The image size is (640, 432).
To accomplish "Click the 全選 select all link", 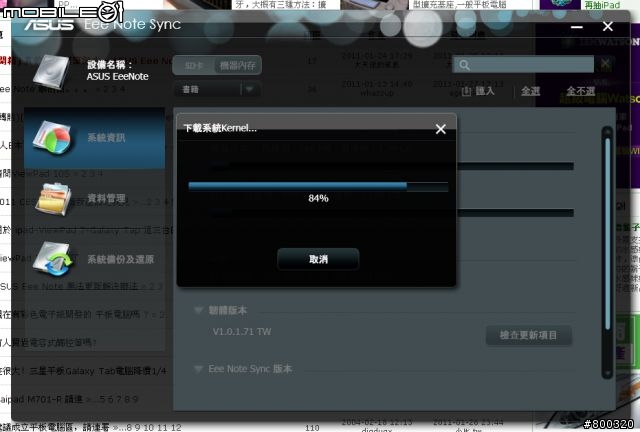I will (531, 91).
